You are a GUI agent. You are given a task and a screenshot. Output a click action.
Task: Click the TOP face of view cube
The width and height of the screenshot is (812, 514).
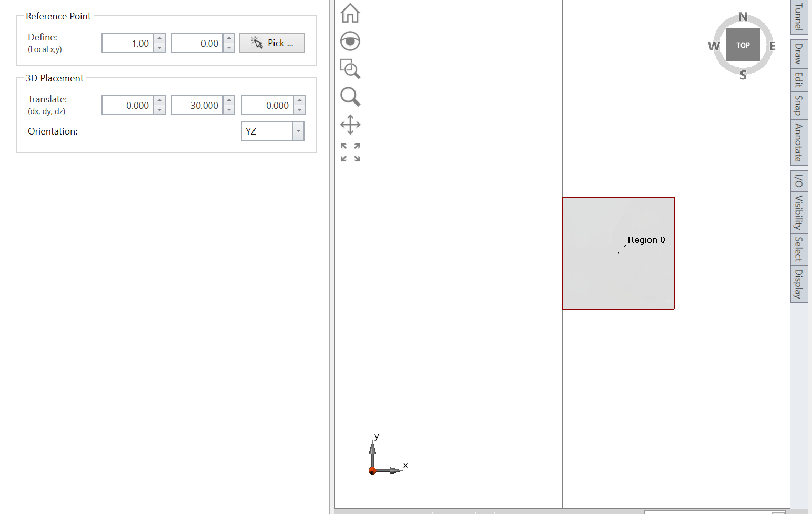(x=743, y=45)
